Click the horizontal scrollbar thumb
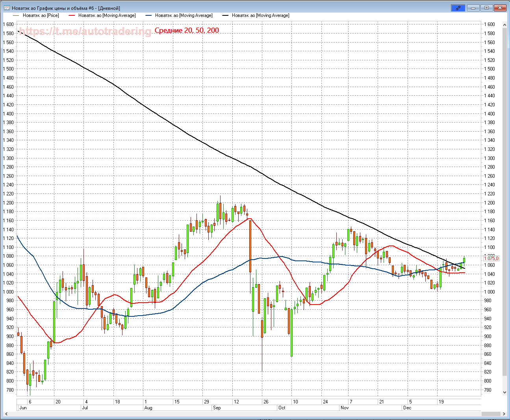Image resolution: width=510 pixels, height=420 pixels. (x=491, y=414)
